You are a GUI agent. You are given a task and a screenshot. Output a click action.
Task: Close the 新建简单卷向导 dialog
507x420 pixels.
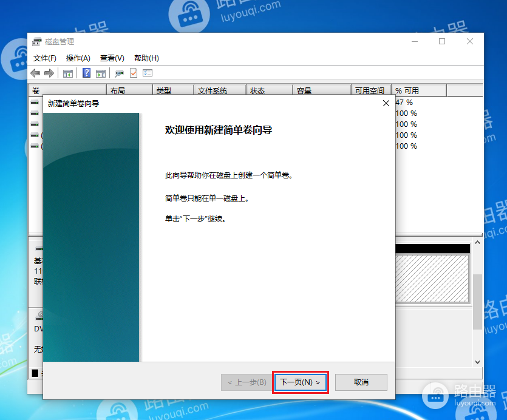[x=386, y=103]
